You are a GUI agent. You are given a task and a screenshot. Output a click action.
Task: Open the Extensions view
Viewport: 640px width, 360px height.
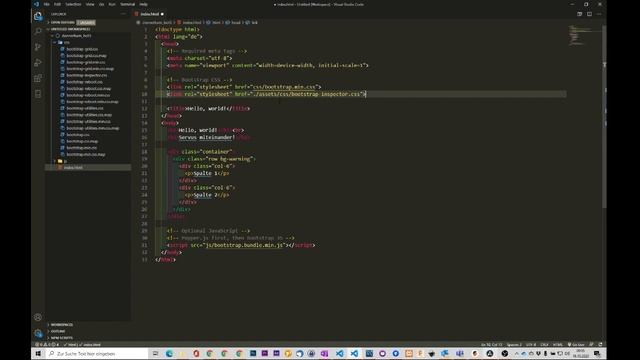coord(38,78)
